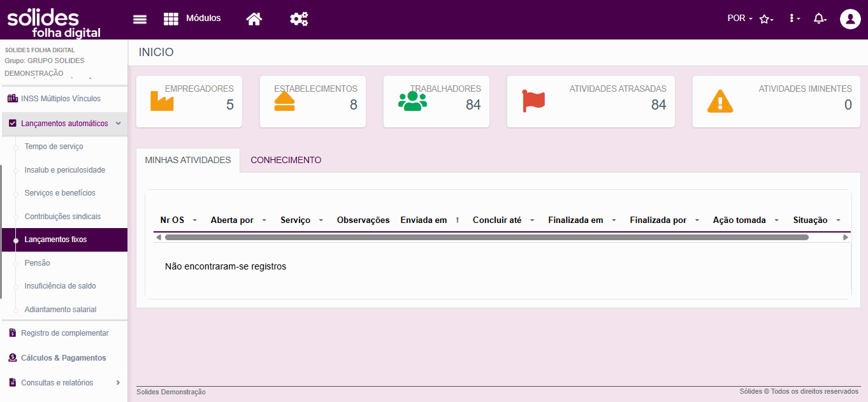Open settings gears icon in top bar

point(299,19)
